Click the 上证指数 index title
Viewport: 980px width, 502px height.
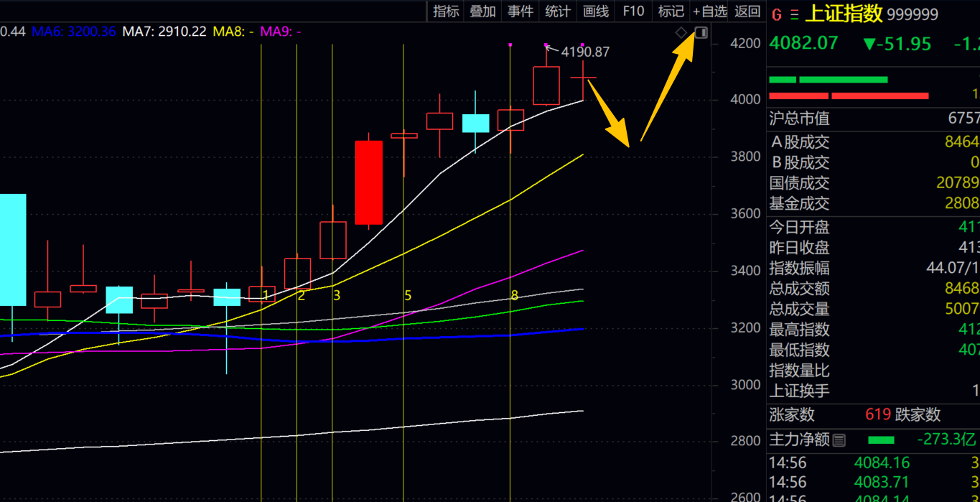coord(844,14)
